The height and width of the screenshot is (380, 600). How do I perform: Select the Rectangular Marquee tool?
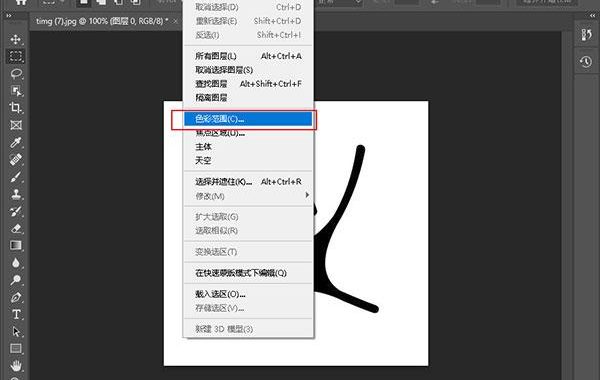(x=16, y=56)
